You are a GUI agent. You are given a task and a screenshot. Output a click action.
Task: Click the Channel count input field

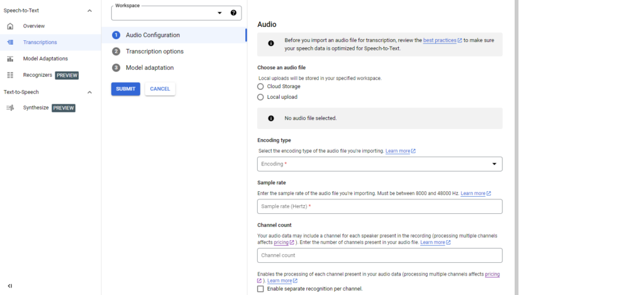tap(379, 255)
